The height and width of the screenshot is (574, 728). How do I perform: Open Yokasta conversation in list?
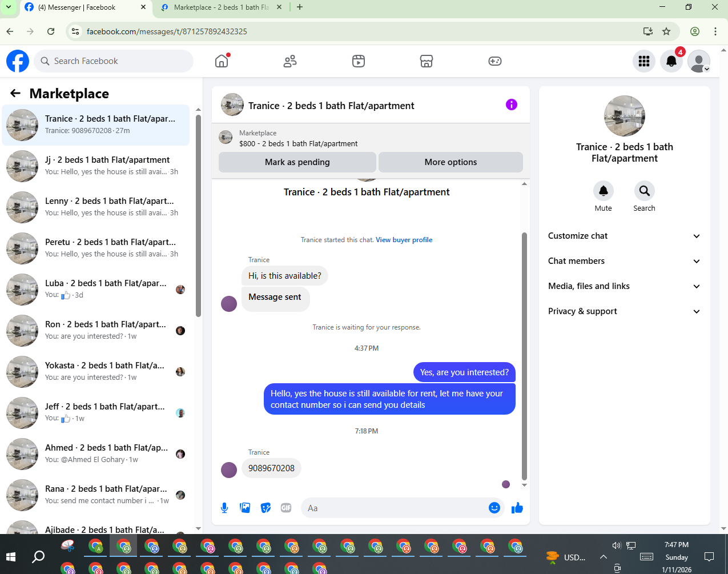pyautogui.click(x=96, y=372)
